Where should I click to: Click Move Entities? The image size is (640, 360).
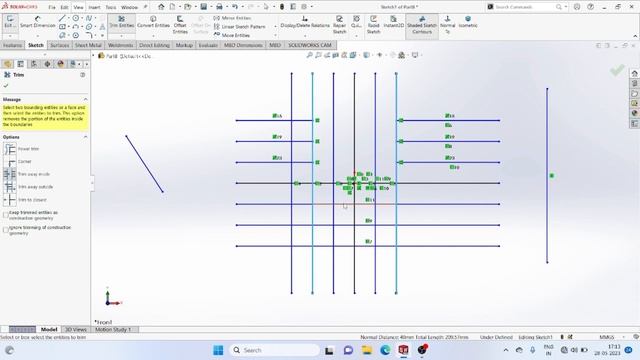tap(232, 35)
